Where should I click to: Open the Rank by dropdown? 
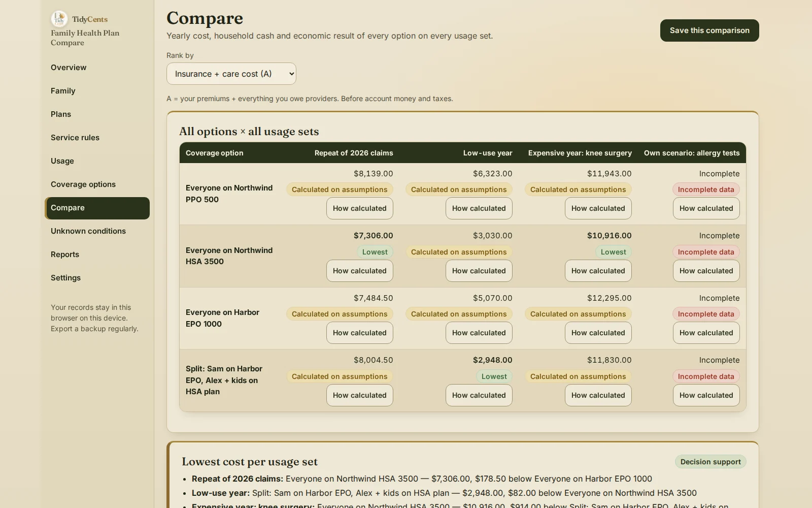231,74
